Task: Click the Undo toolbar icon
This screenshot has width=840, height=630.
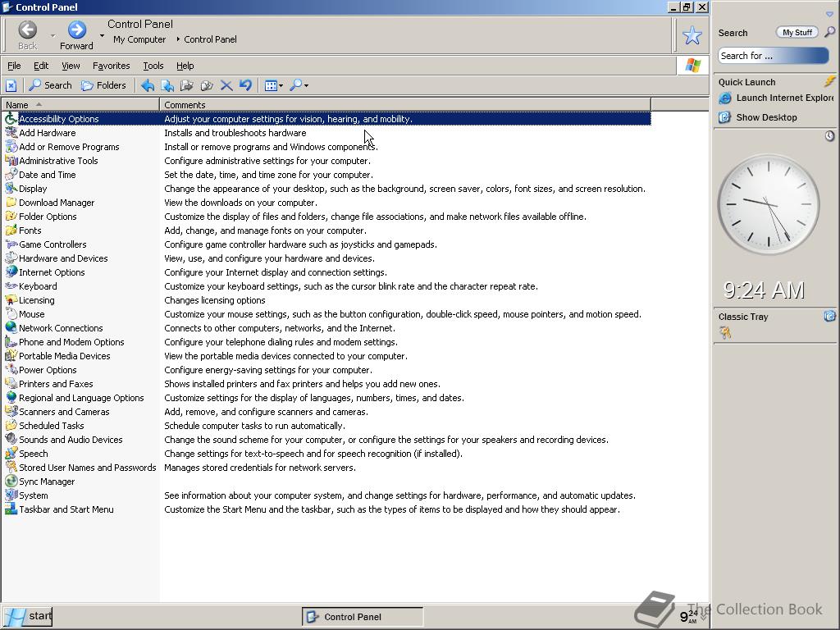Action: point(245,85)
